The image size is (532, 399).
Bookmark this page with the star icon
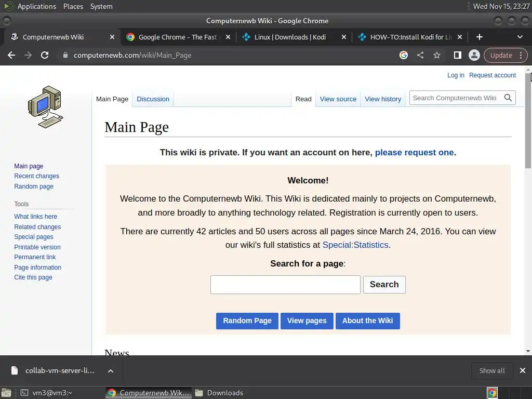point(437,55)
